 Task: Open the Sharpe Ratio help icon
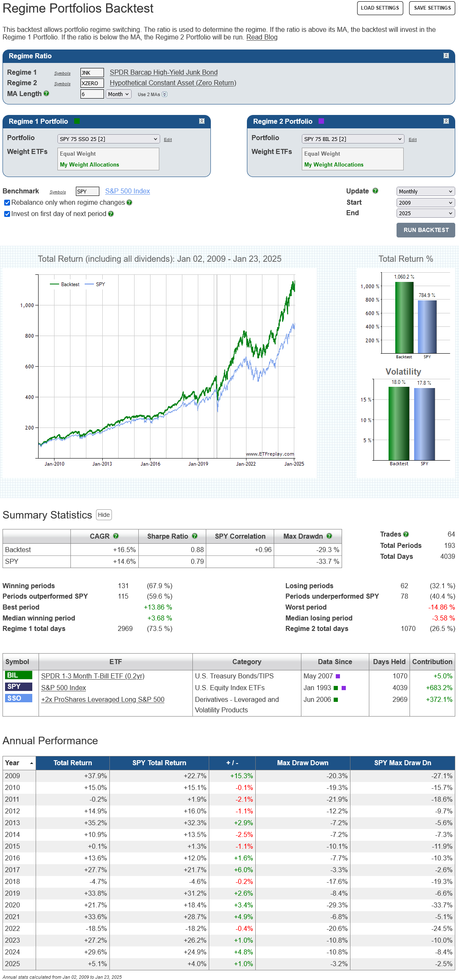coord(194,536)
